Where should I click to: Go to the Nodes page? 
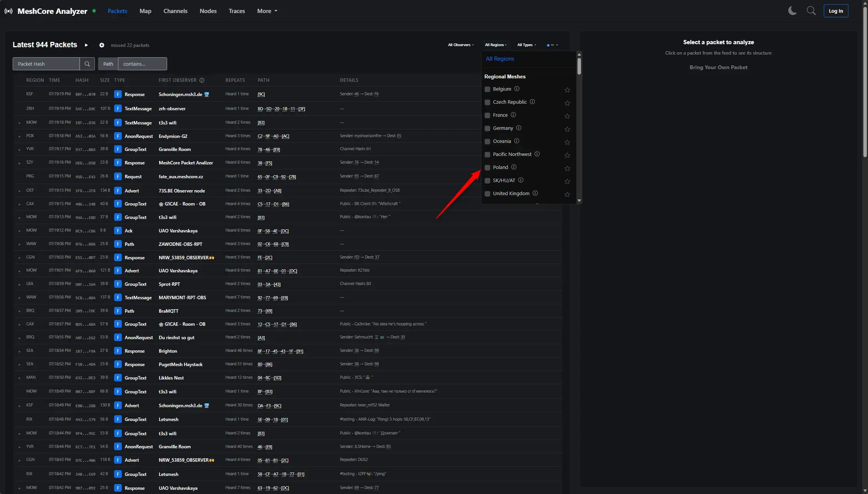point(208,11)
